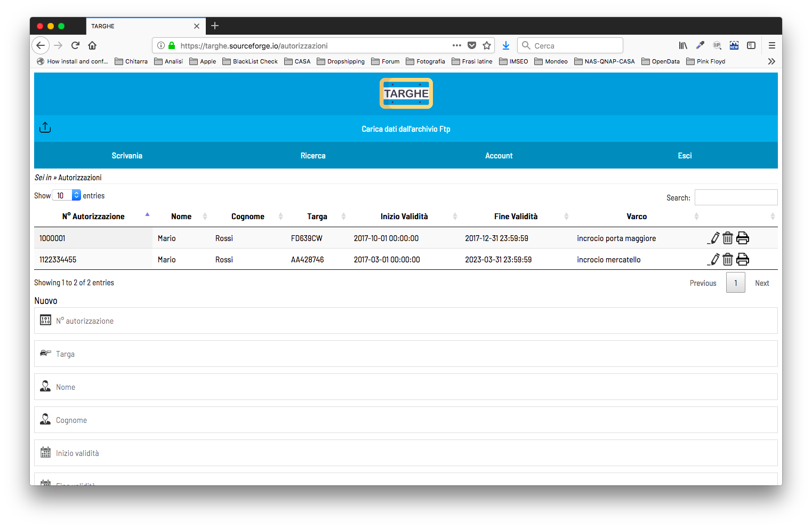The image size is (812, 528).
Task: Switch to the Ricerca menu item
Action: pos(312,155)
